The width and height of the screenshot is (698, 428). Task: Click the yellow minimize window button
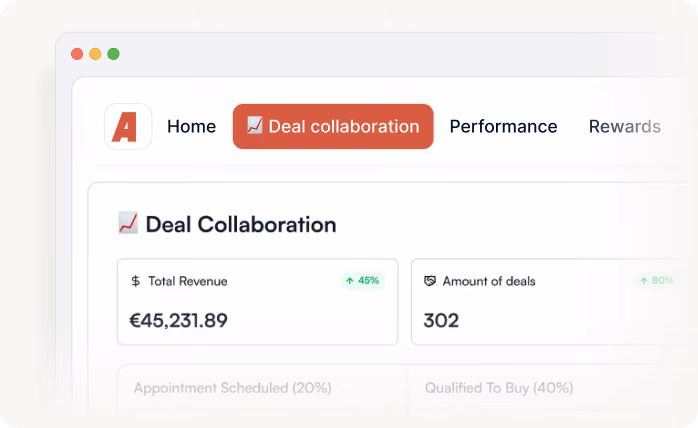(95, 54)
